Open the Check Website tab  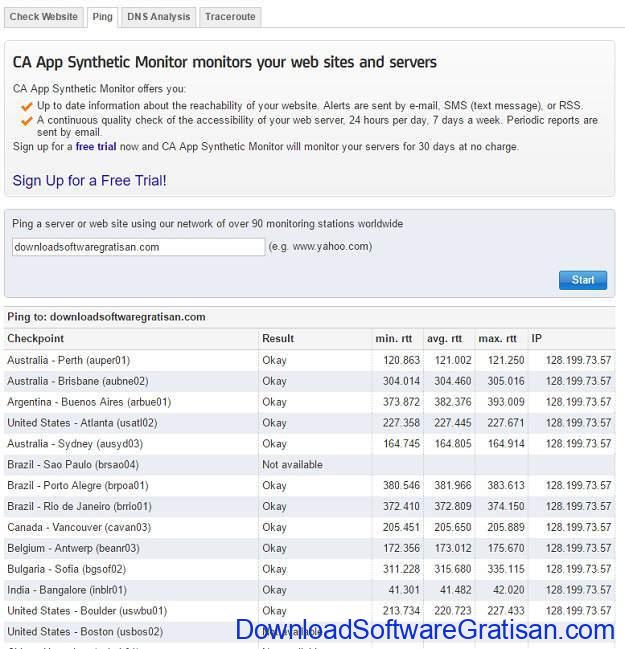click(43, 17)
